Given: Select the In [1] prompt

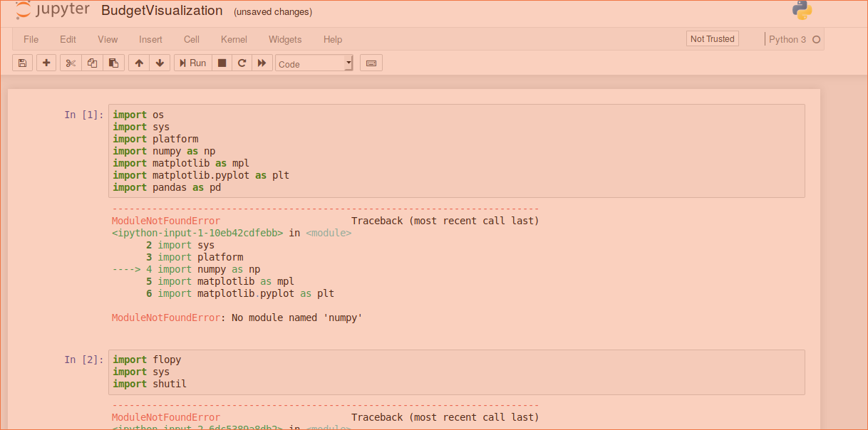Looking at the screenshot, I should click(x=84, y=115).
